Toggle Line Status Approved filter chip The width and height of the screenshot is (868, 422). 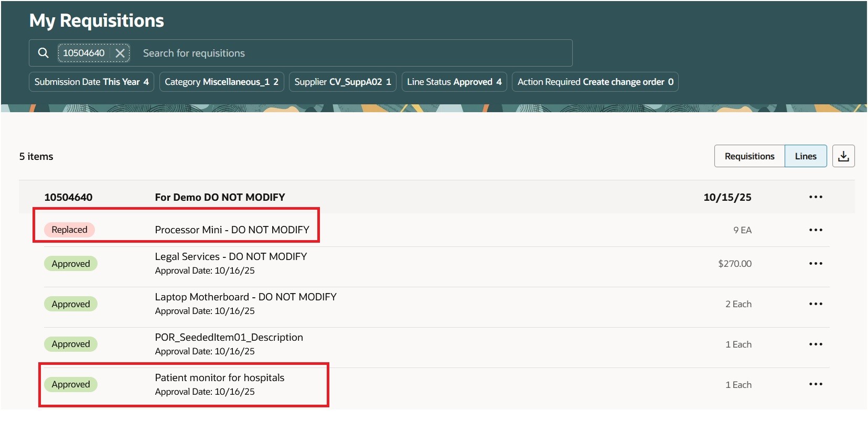click(x=454, y=82)
